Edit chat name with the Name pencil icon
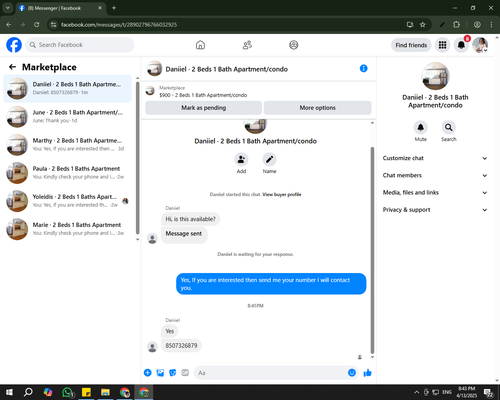Viewport: 500px width, 400px height. pyautogui.click(x=269, y=160)
